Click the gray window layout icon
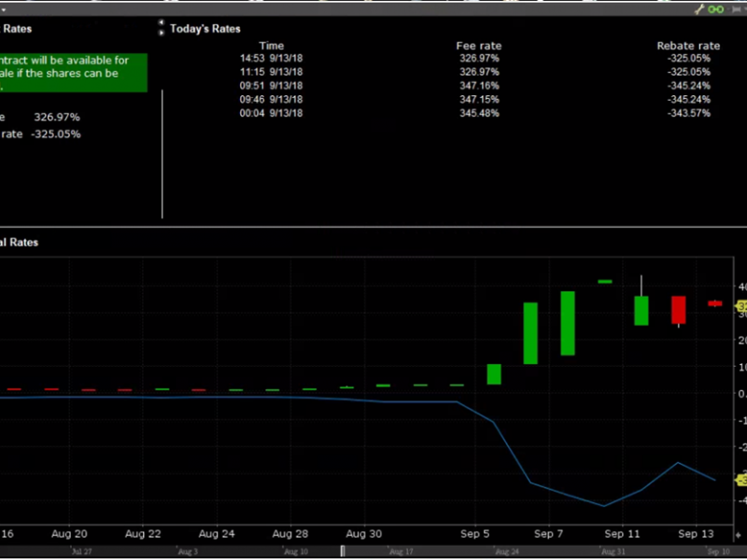 (x=736, y=8)
